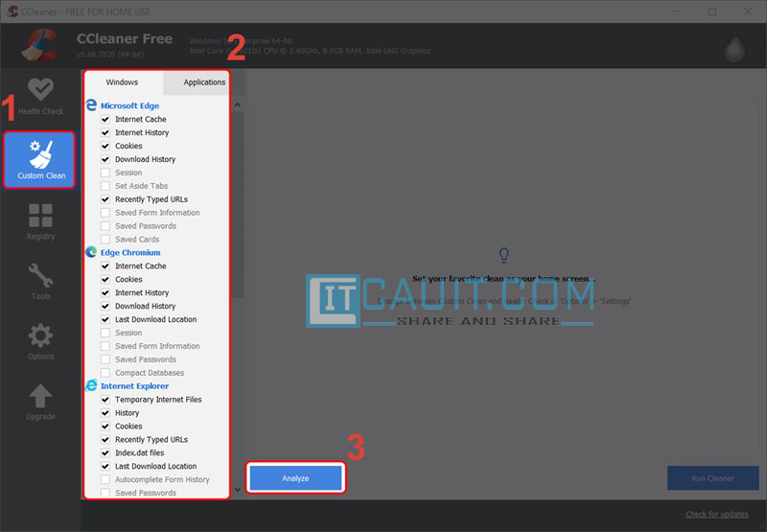Enable Internet Explorer Saved Passwords
This screenshot has width=767, height=532.
coord(105,493)
